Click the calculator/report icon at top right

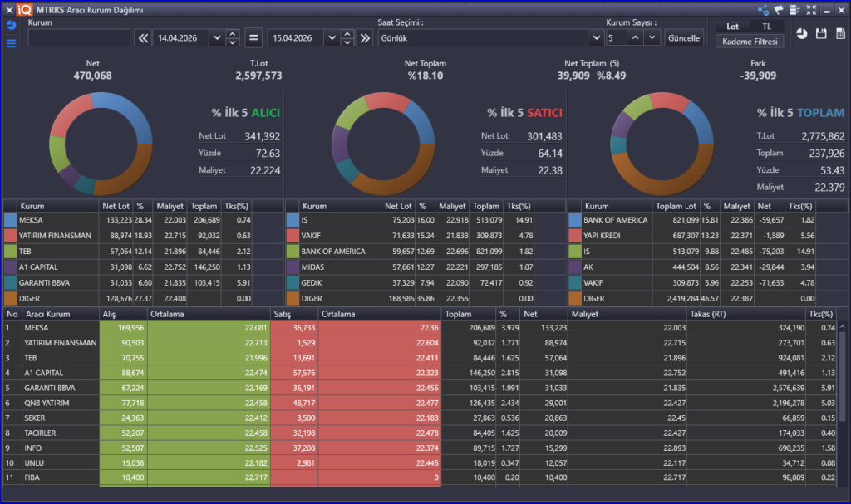click(840, 34)
